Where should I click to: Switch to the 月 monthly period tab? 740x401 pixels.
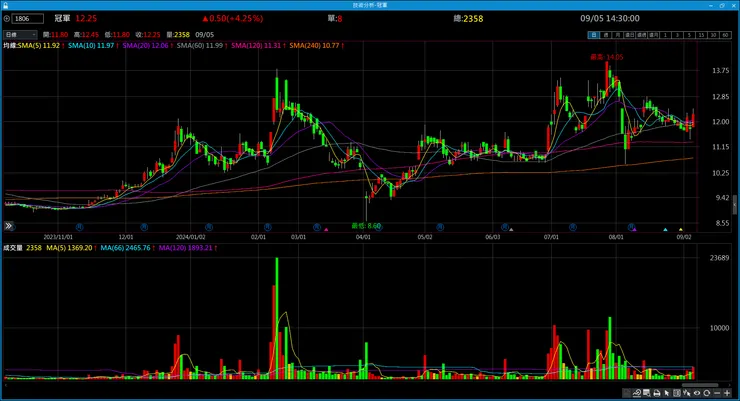coord(618,35)
